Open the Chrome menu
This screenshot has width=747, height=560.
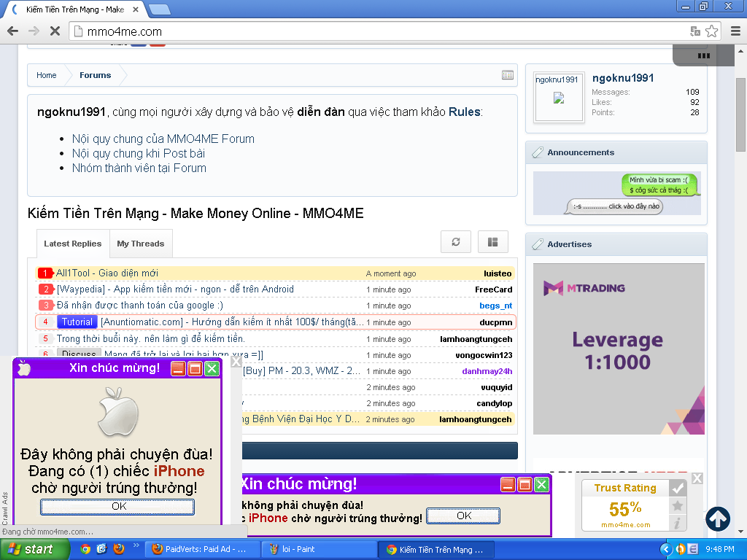click(735, 31)
